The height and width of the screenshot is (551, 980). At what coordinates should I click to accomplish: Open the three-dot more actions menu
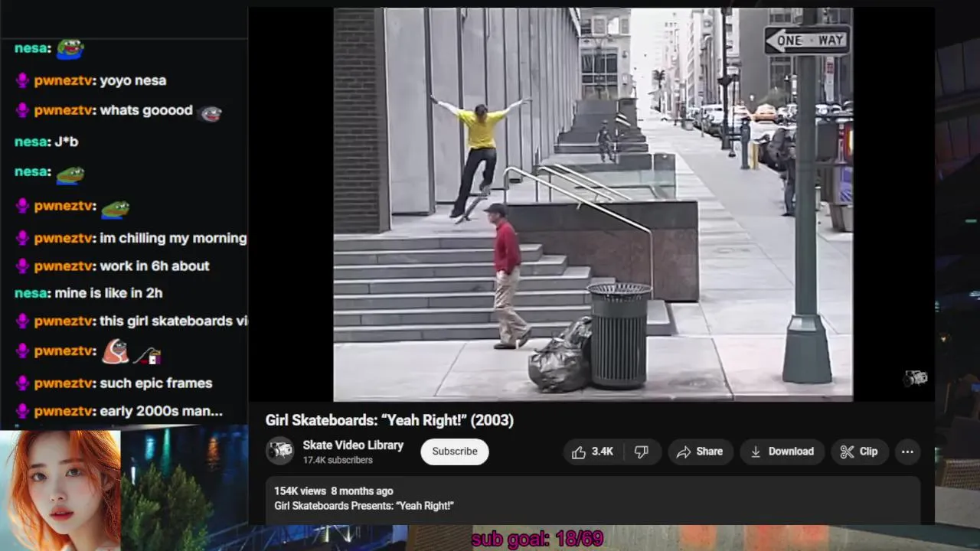point(907,452)
